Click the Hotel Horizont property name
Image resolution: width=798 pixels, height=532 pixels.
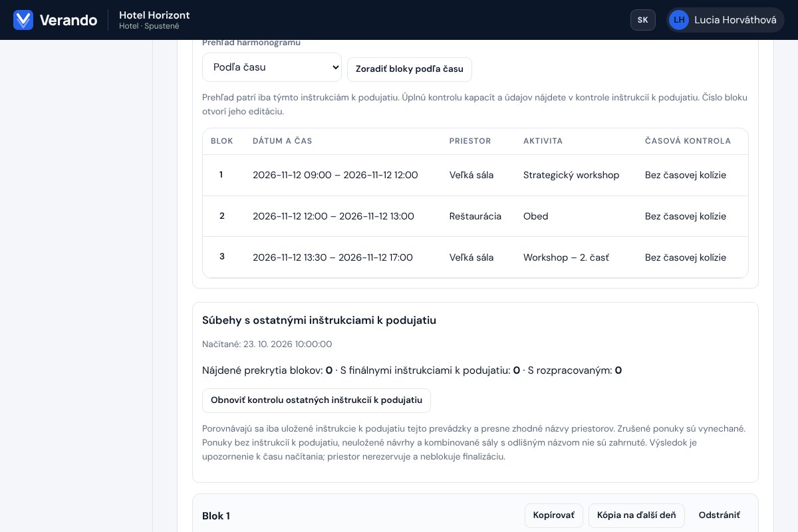click(x=154, y=15)
